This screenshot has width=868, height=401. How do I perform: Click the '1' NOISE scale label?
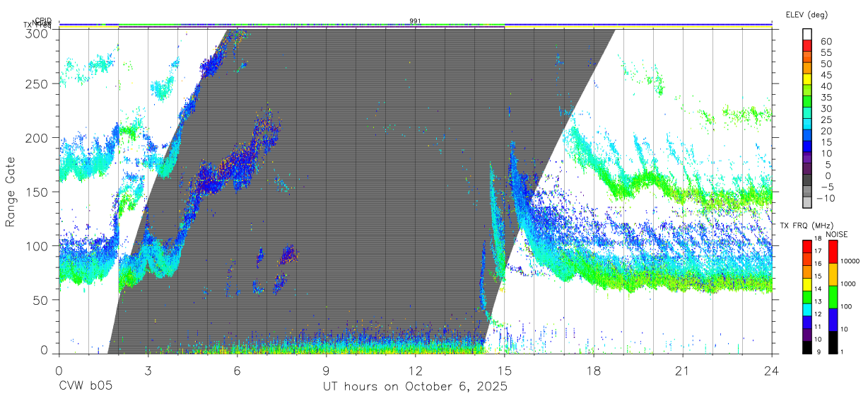[843, 351]
